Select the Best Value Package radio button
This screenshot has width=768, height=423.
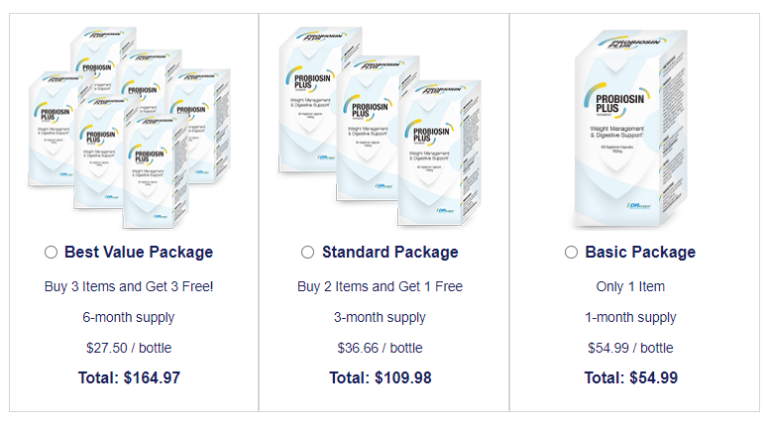pos(51,252)
